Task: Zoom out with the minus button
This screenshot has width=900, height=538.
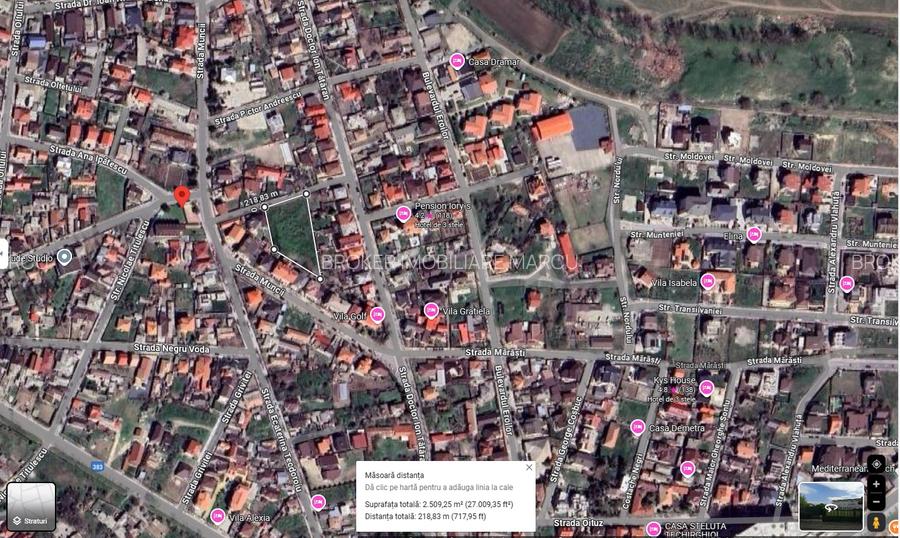Action: (x=876, y=502)
